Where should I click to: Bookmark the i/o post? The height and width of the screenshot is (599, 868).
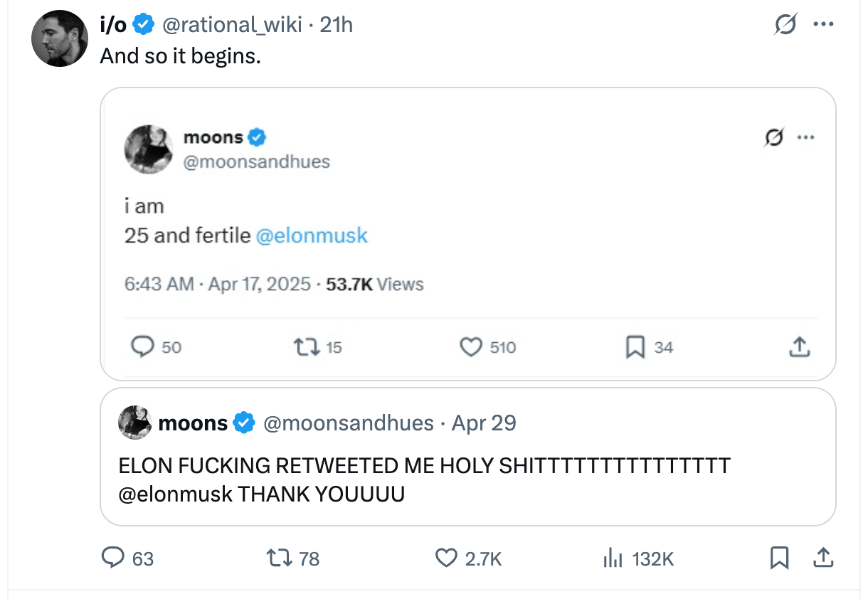(779, 558)
